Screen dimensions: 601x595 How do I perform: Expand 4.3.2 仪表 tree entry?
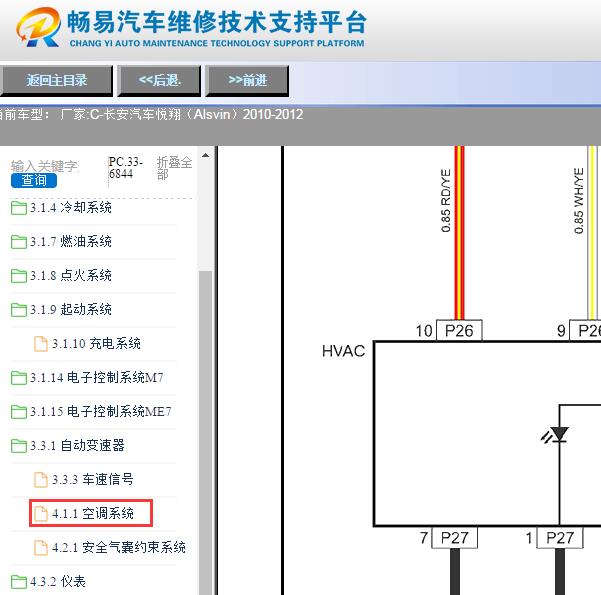point(58,582)
